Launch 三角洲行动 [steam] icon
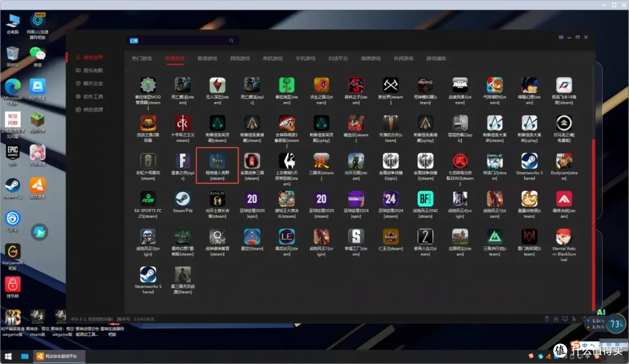The height and width of the screenshot is (364, 629). pyautogui.click(x=494, y=237)
